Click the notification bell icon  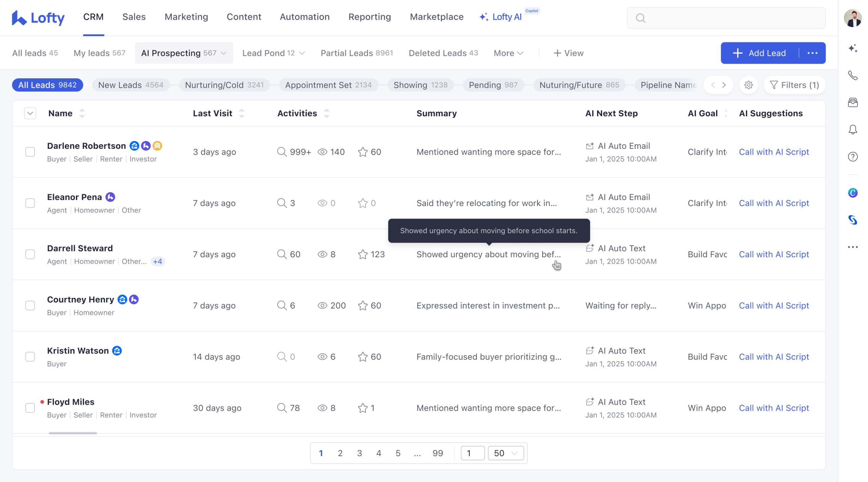click(x=853, y=129)
